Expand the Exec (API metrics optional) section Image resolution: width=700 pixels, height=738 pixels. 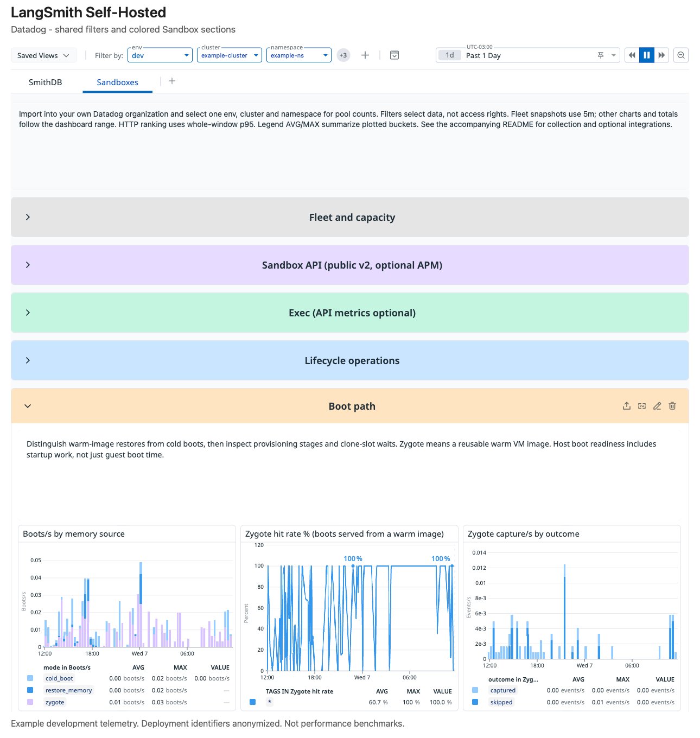pyautogui.click(x=350, y=313)
